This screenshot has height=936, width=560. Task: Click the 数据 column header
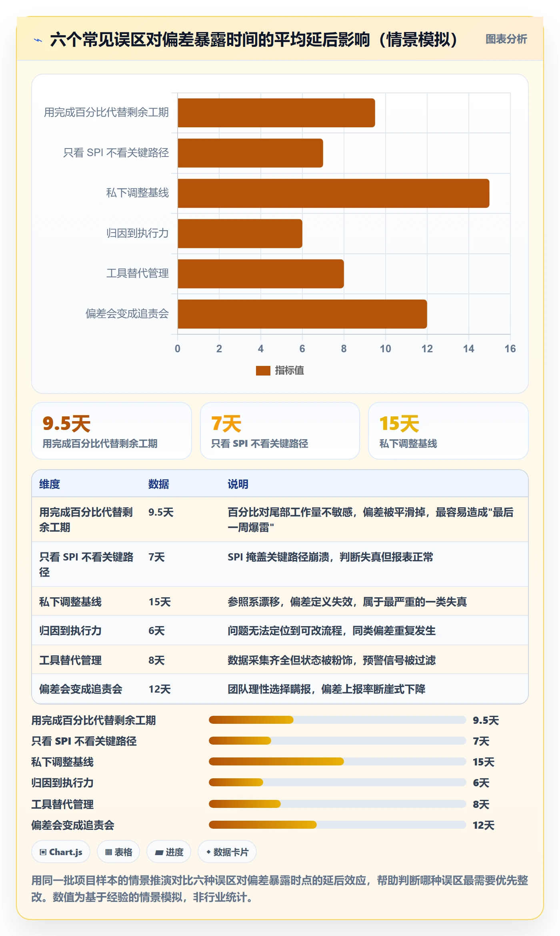[x=159, y=484]
